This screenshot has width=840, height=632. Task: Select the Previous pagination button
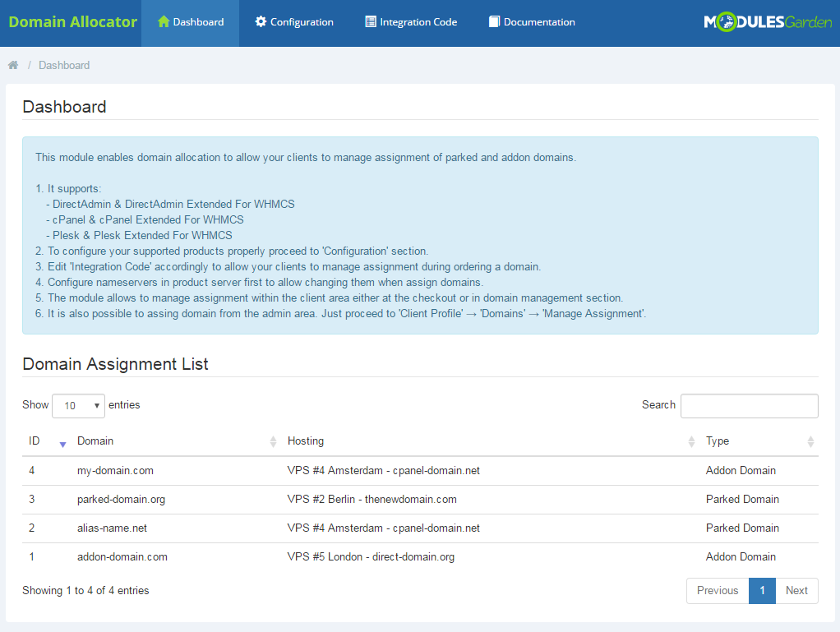tap(718, 590)
